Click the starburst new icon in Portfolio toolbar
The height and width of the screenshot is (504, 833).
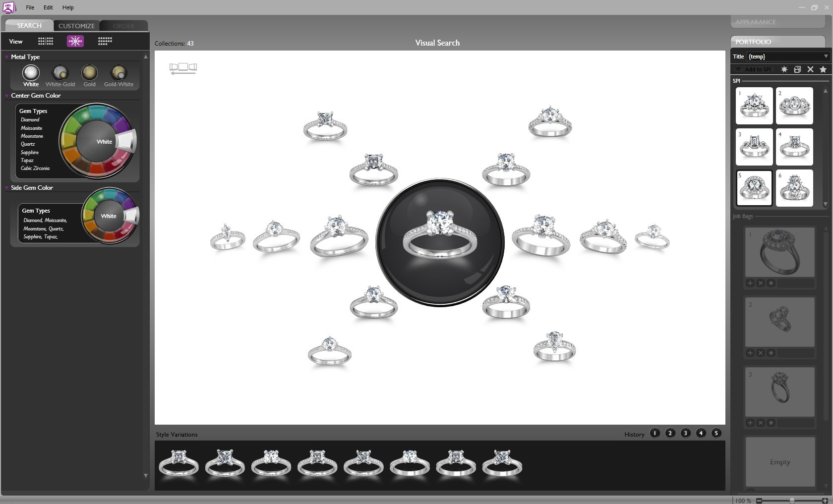(784, 69)
